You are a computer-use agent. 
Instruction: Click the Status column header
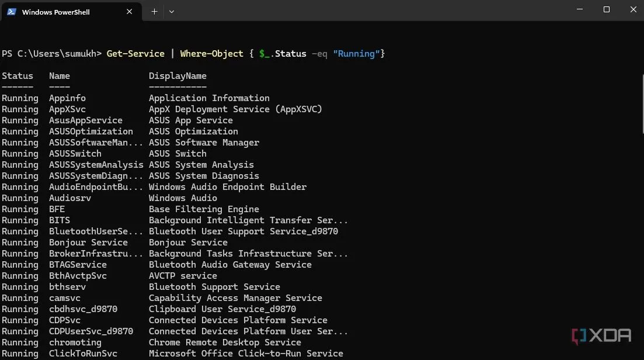(x=18, y=76)
